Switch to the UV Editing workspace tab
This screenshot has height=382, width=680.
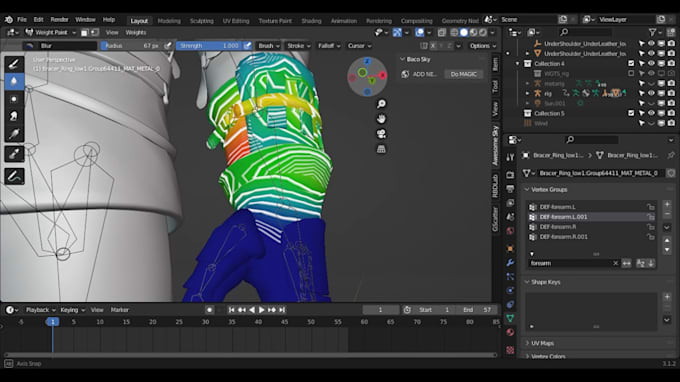point(236,21)
